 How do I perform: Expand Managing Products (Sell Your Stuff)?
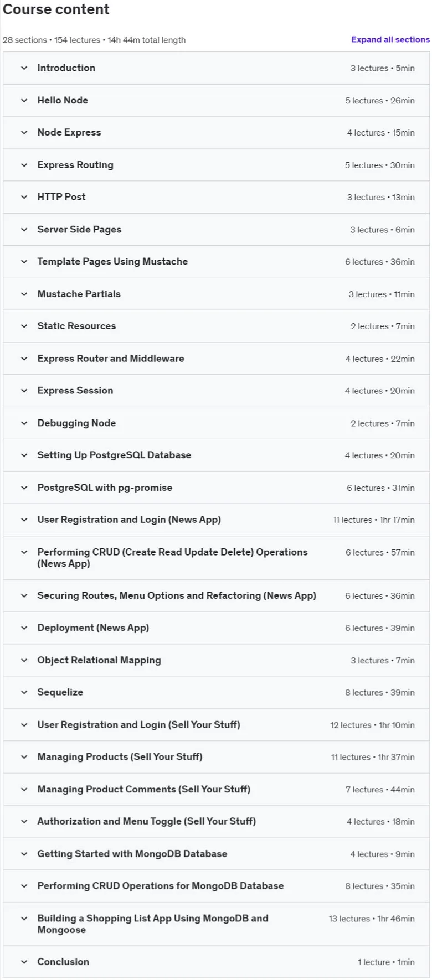(216, 757)
